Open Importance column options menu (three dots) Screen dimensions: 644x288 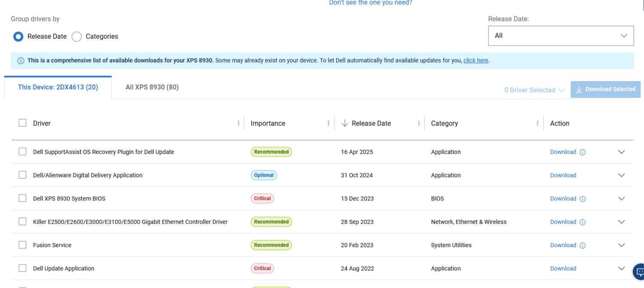(328, 123)
